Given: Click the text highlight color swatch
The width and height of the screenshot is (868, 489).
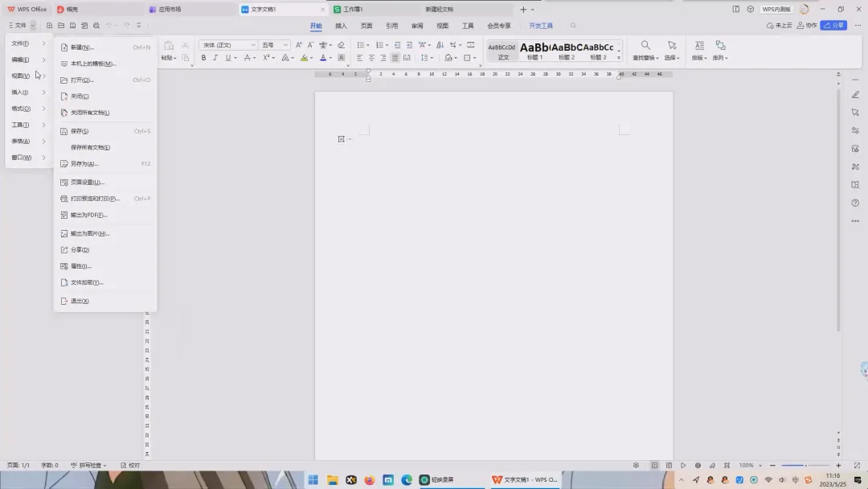Looking at the screenshot, I should click(x=304, y=58).
